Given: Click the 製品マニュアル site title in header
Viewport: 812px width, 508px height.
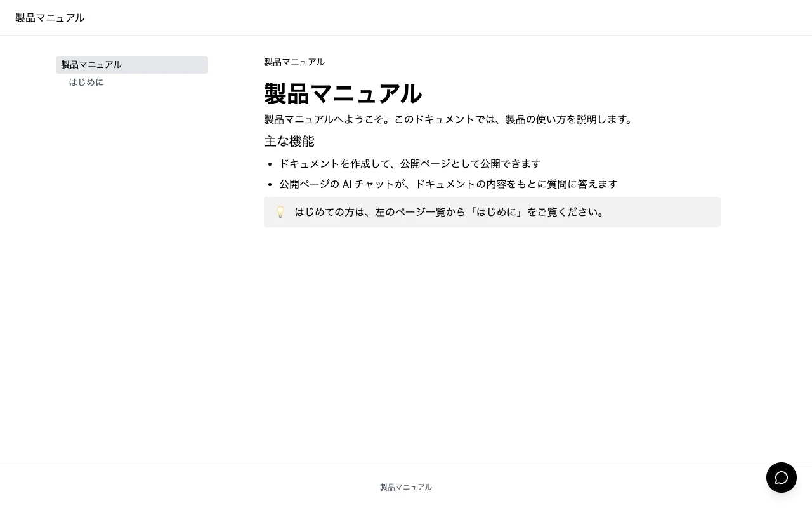Looking at the screenshot, I should click(x=50, y=18).
